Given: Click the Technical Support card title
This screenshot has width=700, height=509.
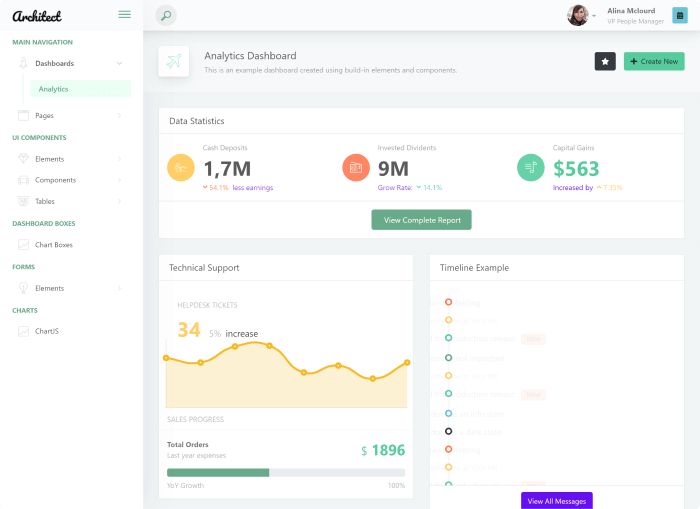Looking at the screenshot, I should pos(204,267).
